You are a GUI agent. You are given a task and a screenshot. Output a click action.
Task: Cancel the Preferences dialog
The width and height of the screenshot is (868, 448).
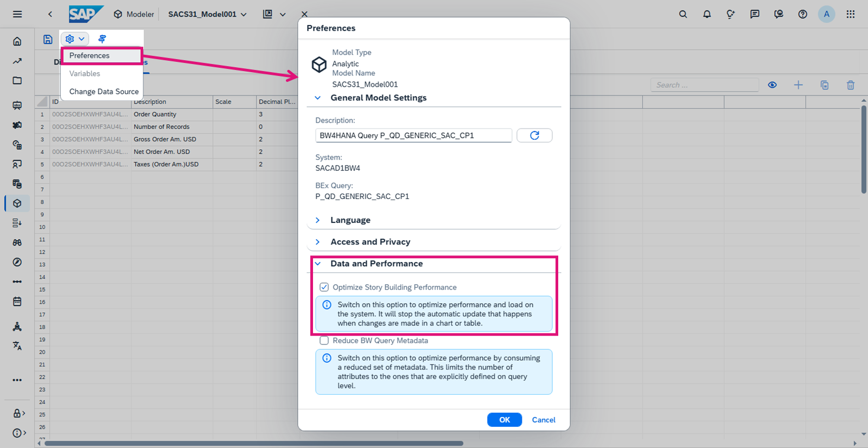pyautogui.click(x=544, y=420)
